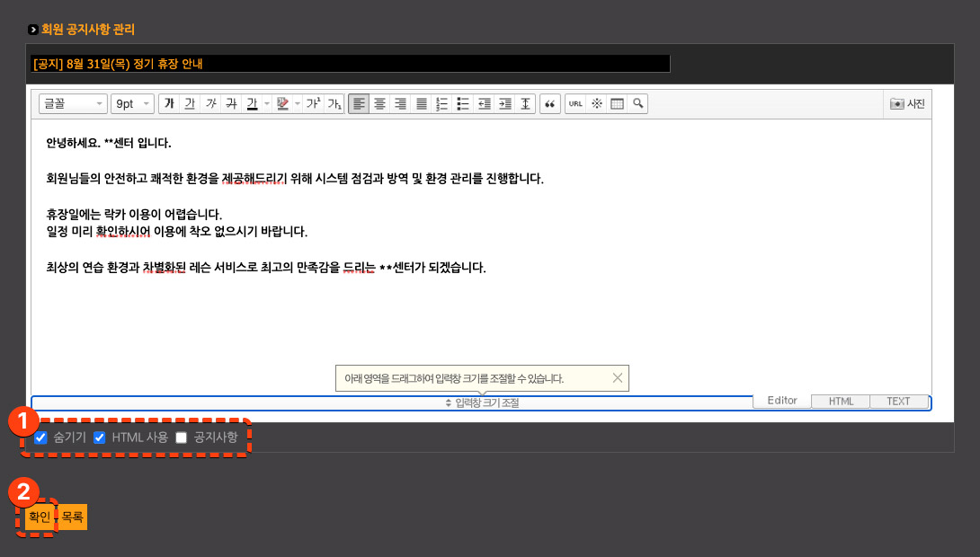
Task: Switch to the TEXT editing tab
Action: (x=898, y=402)
